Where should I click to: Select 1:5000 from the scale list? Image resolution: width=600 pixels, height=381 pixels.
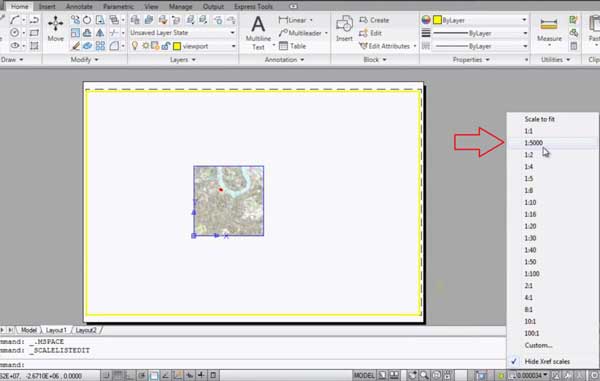[x=533, y=143]
